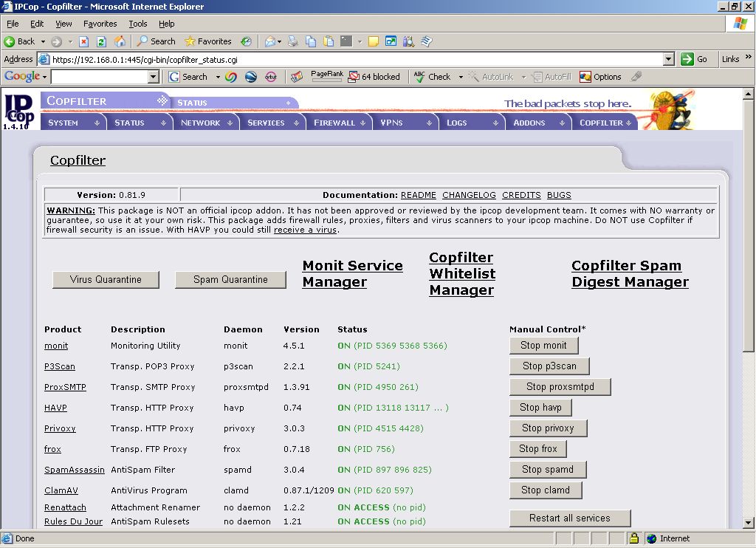Click the AutoFill form button
Viewport: 756px width, 548px height.
pyautogui.click(x=551, y=77)
